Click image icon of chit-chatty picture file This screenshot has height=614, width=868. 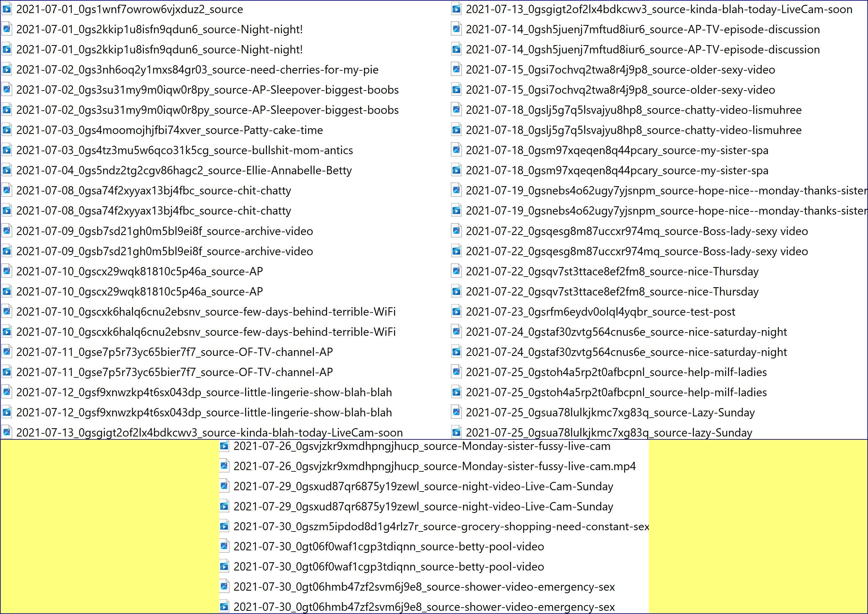pos(7,190)
